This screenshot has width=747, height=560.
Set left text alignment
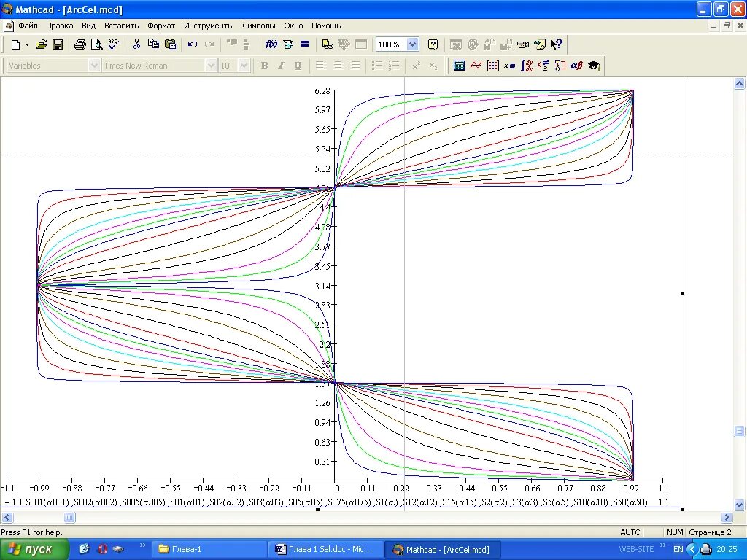[321, 66]
